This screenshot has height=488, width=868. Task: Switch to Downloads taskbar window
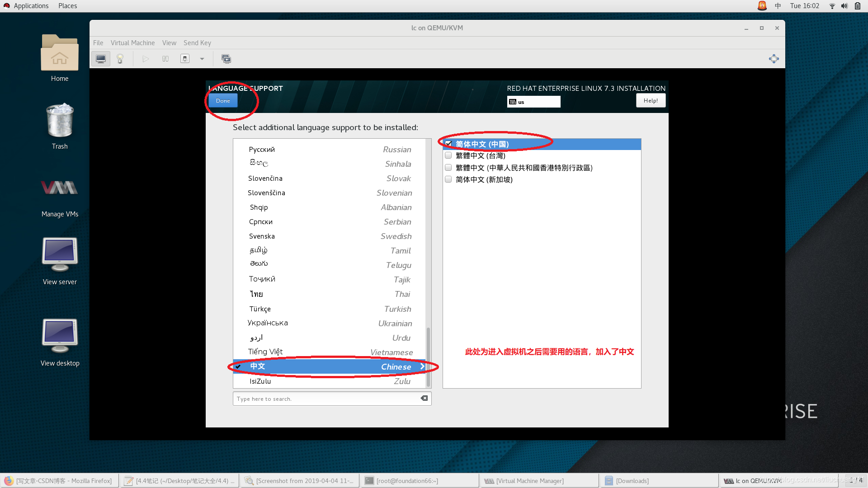coord(660,481)
